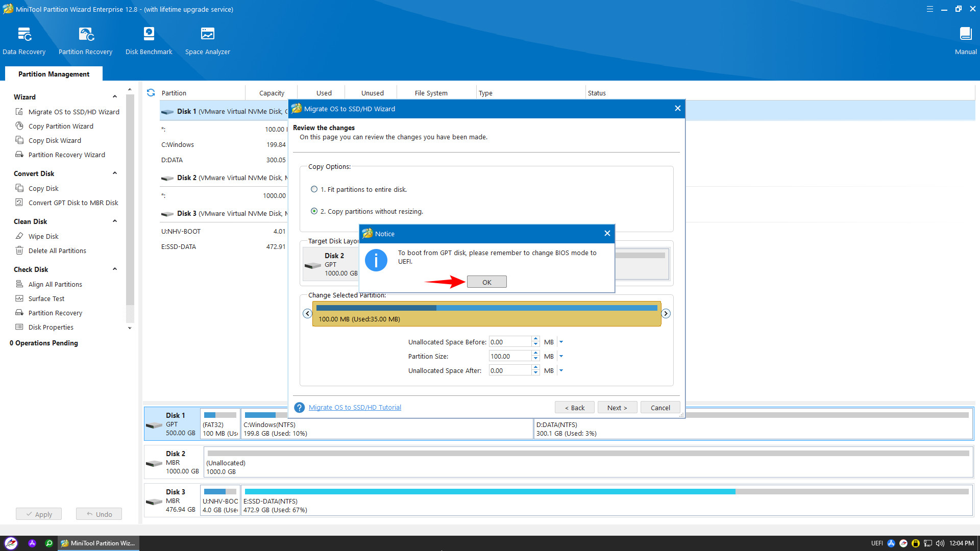Click the right arrow next to partition bar
The image size is (980, 551).
pyautogui.click(x=666, y=314)
